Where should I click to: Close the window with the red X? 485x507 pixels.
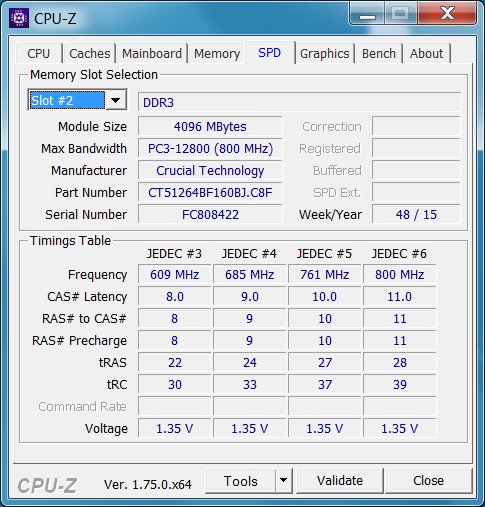point(447,14)
